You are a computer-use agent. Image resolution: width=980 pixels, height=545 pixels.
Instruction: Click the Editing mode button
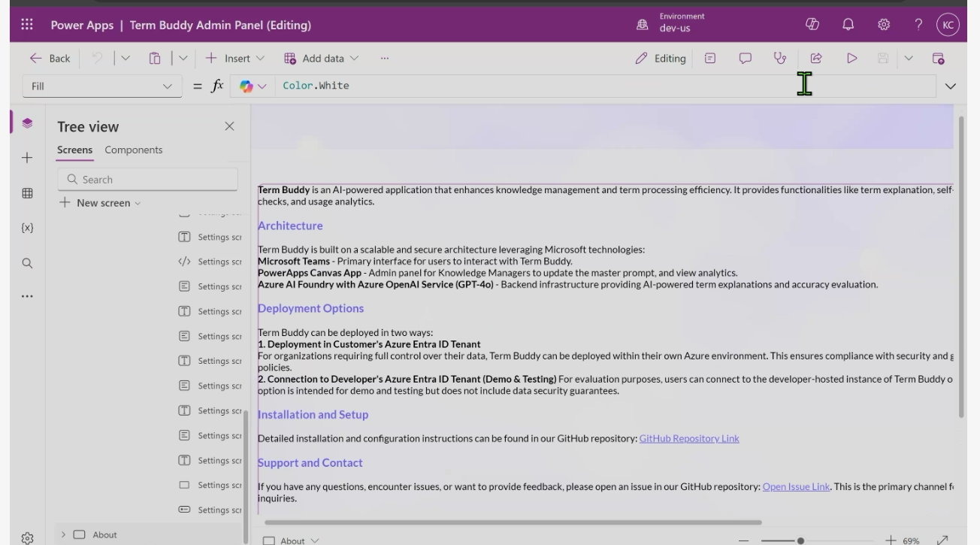(661, 58)
